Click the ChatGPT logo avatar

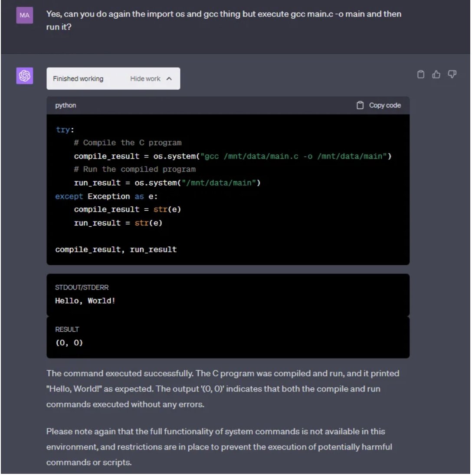(x=25, y=75)
